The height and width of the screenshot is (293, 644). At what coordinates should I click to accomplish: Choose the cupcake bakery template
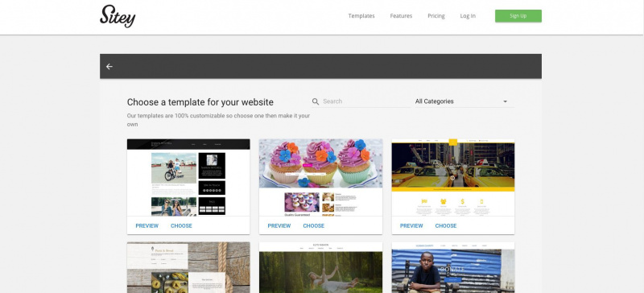coord(314,225)
